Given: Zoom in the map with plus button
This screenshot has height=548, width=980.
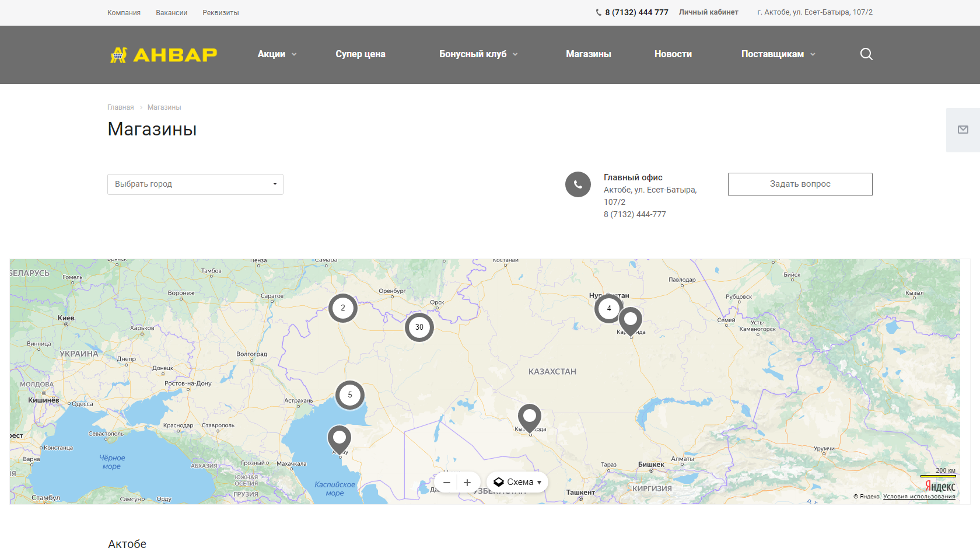Looking at the screenshot, I should coord(467,483).
